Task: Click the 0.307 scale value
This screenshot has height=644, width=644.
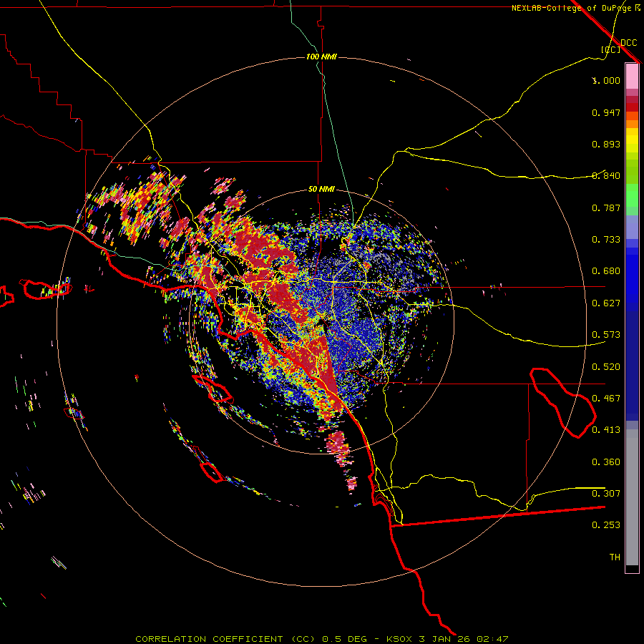Action: [606, 494]
